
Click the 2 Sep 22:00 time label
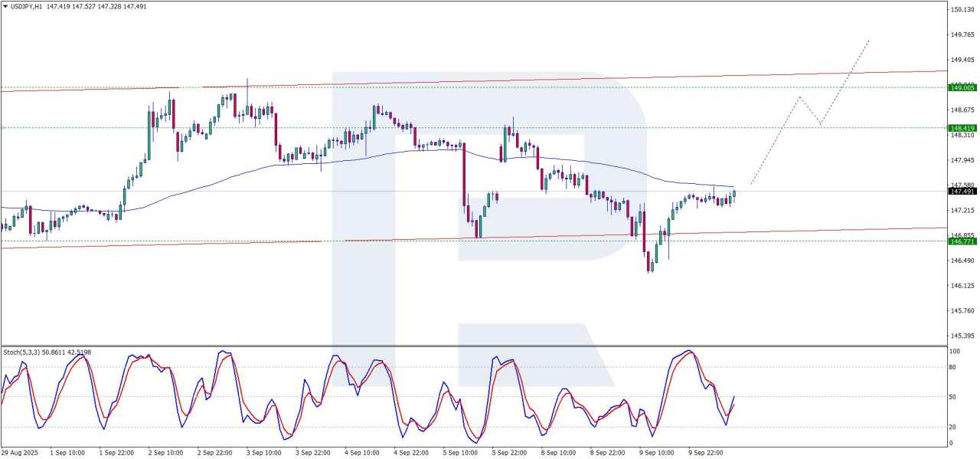click(215, 453)
